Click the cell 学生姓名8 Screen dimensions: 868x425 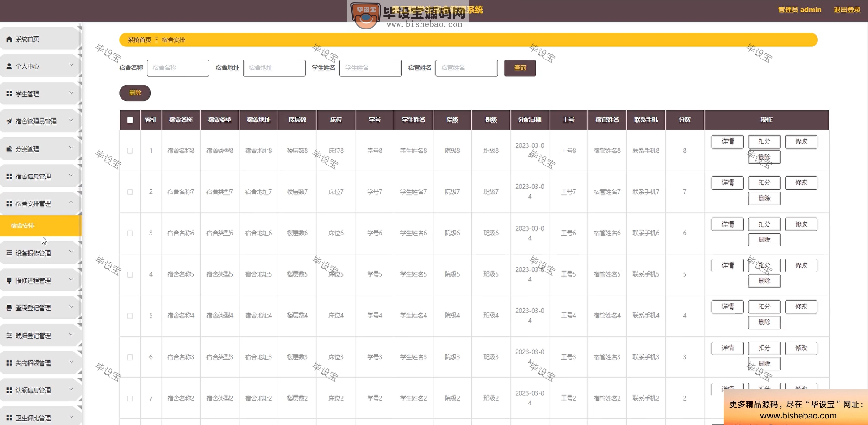point(413,151)
